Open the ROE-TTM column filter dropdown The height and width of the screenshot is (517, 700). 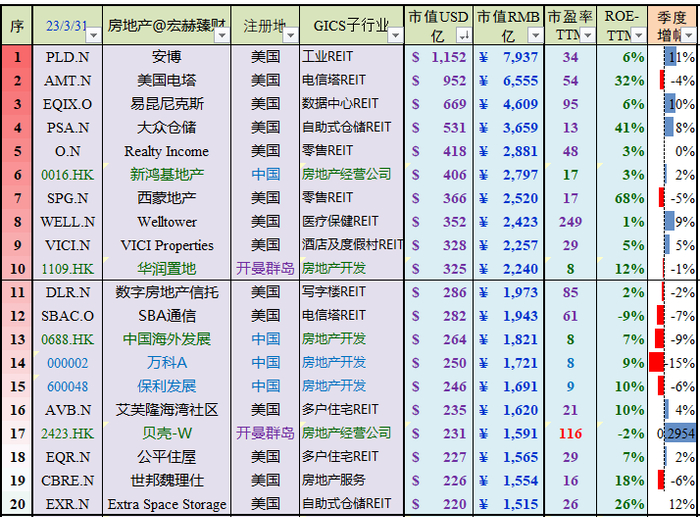(x=639, y=34)
